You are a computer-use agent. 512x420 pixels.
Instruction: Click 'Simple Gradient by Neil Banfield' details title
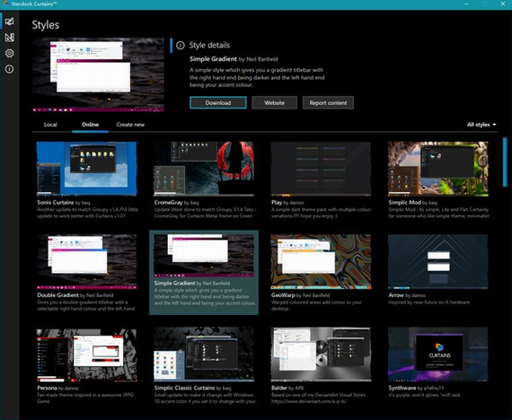pyautogui.click(x=234, y=59)
